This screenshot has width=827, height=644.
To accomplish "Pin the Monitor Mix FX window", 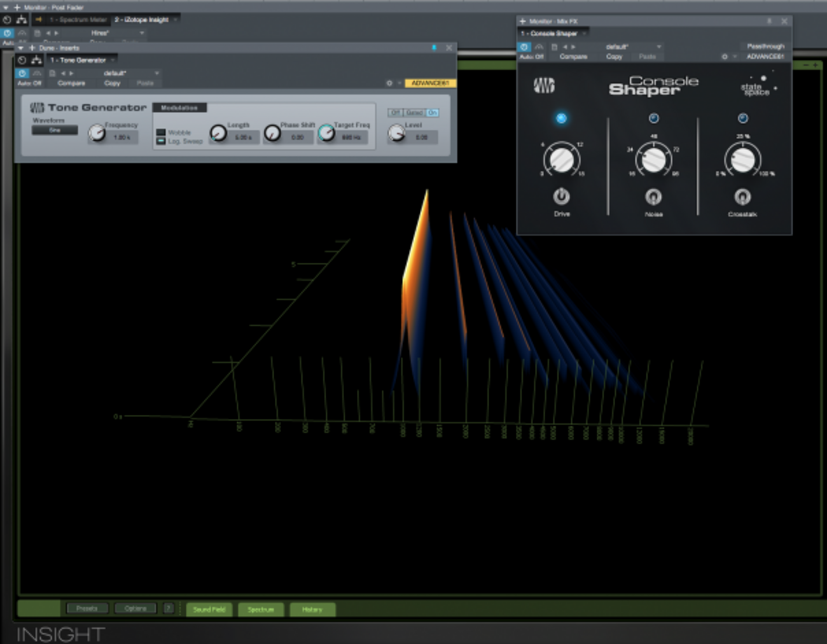I will pyautogui.click(x=769, y=21).
